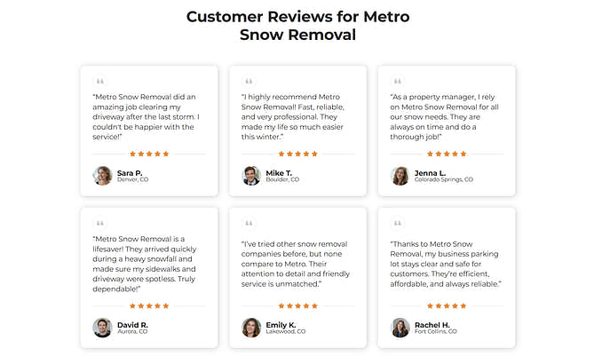The height and width of the screenshot is (364, 602).
Task: Click the star rating on Rachel's card
Action: click(x=448, y=305)
